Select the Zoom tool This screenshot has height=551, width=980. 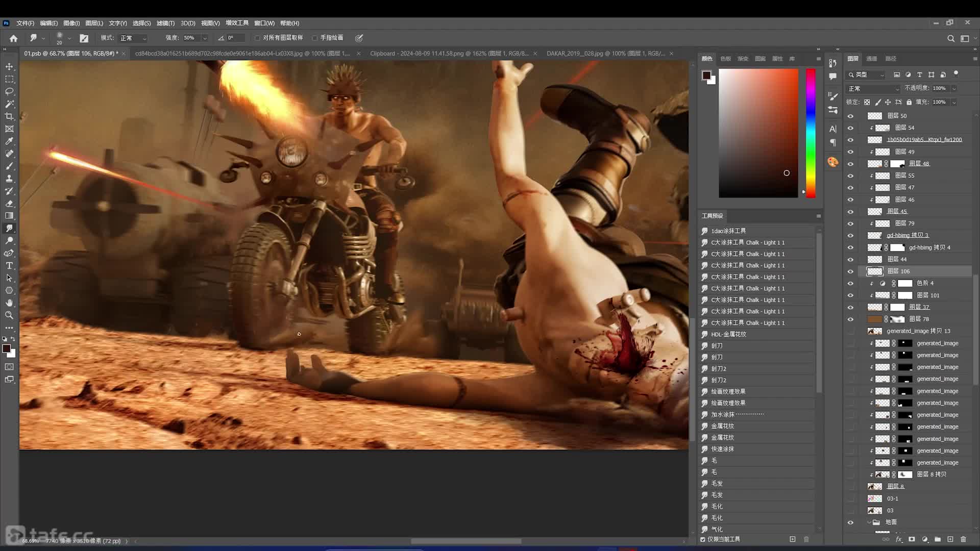tap(9, 315)
